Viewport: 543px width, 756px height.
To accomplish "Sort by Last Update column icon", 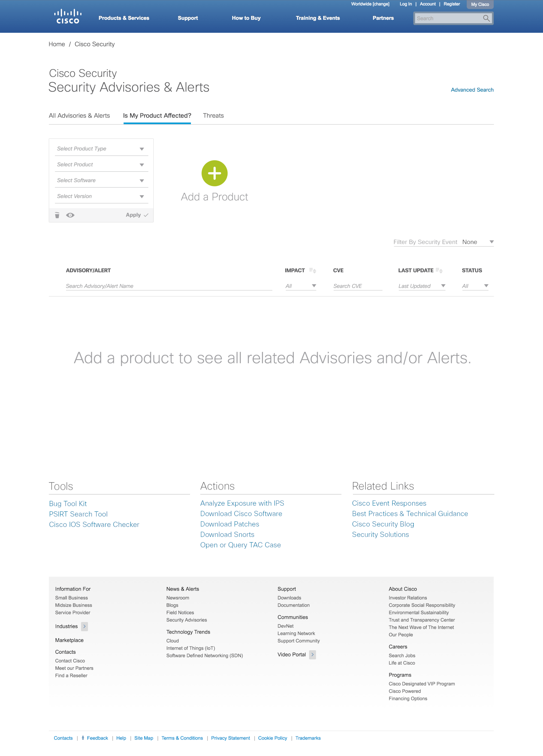I will pos(439,271).
